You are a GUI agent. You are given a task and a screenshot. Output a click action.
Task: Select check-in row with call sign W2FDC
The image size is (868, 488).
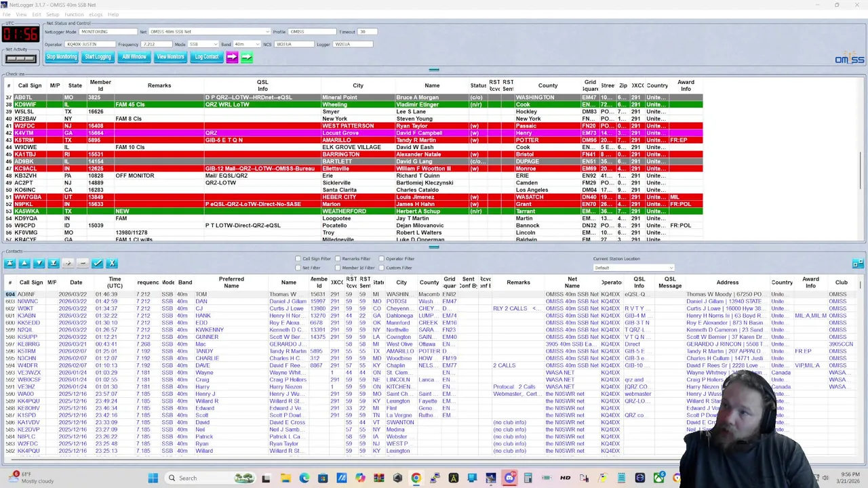tap(353, 126)
